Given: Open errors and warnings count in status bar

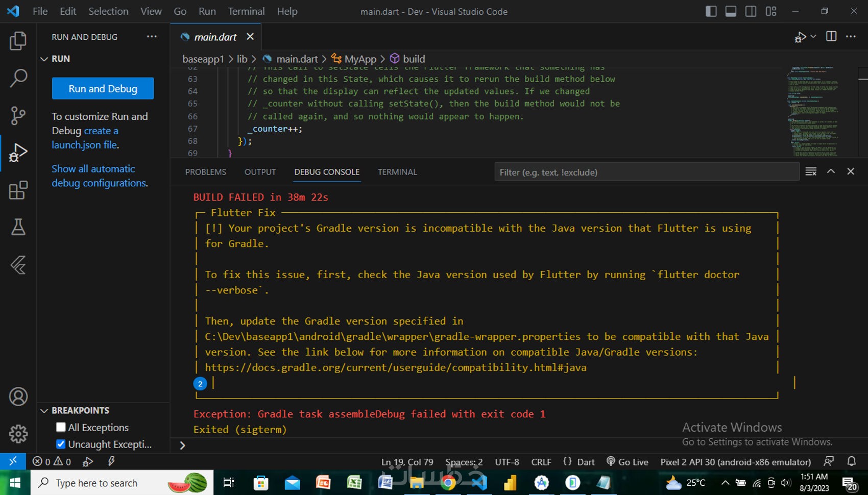Looking at the screenshot, I should (x=52, y=461).
